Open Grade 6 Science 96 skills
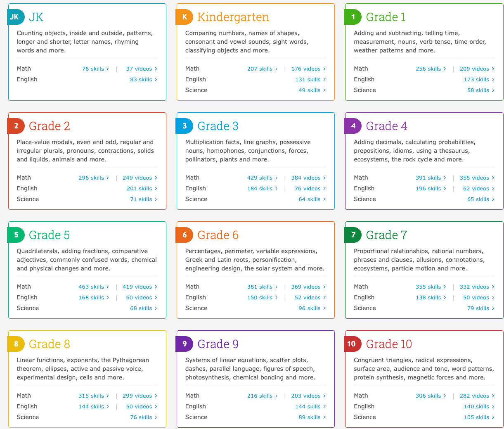 click(312, 308)
